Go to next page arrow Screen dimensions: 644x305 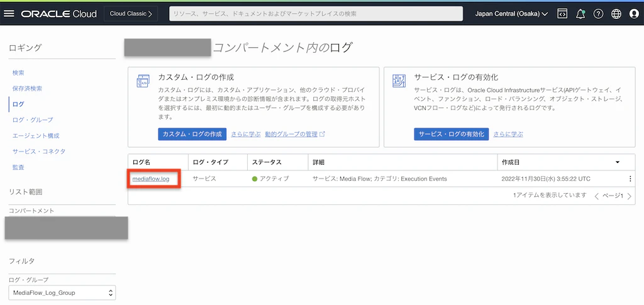629,196
